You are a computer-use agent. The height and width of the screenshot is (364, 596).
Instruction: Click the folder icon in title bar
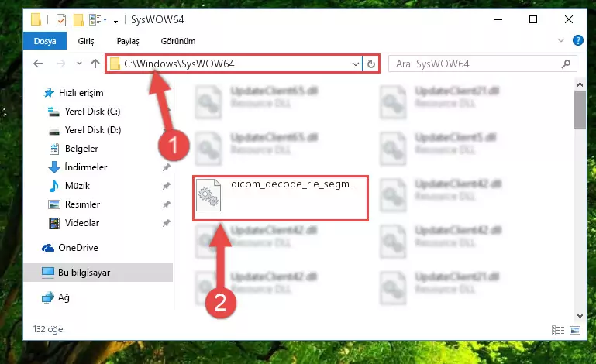(36, 19)
